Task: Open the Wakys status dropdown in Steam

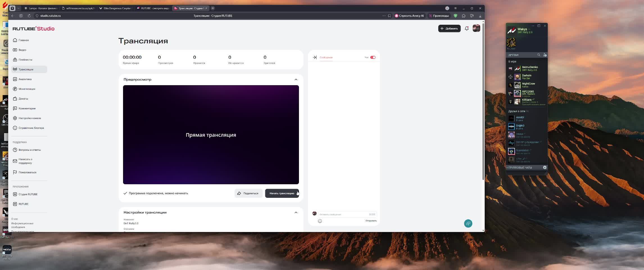Action: 529,29
